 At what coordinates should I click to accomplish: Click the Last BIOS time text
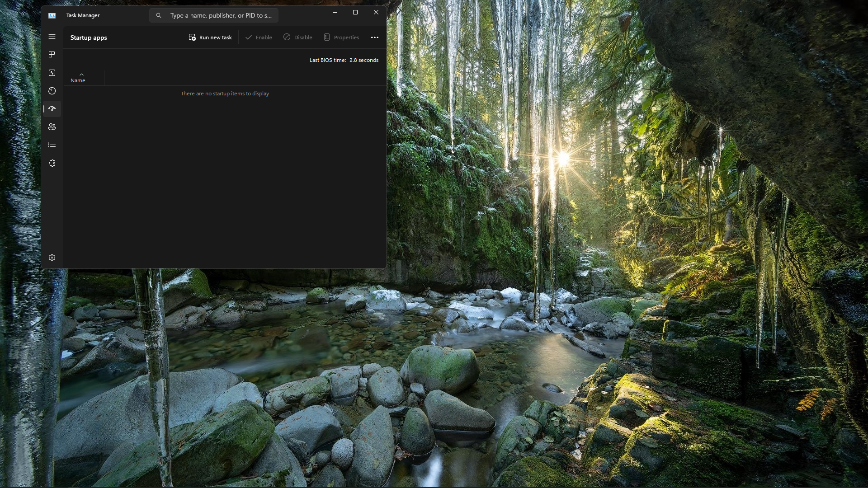344,60
